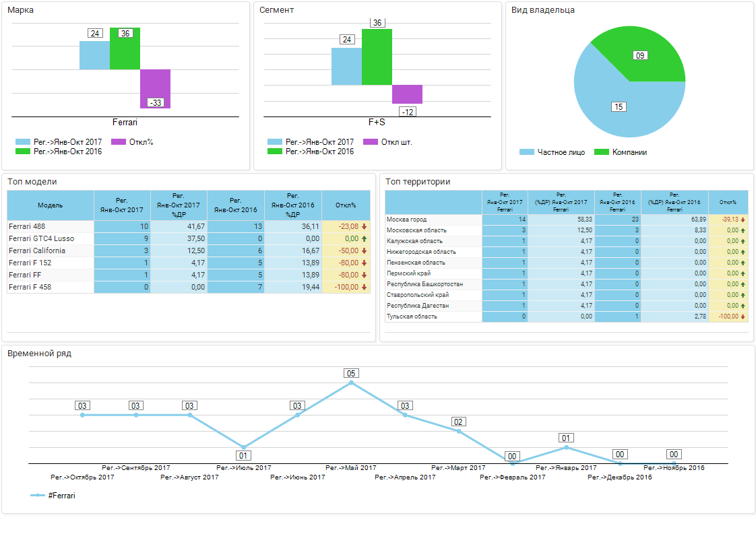Click the Рег.->Декабрь 2016 axis label

[x=619, y=477]
